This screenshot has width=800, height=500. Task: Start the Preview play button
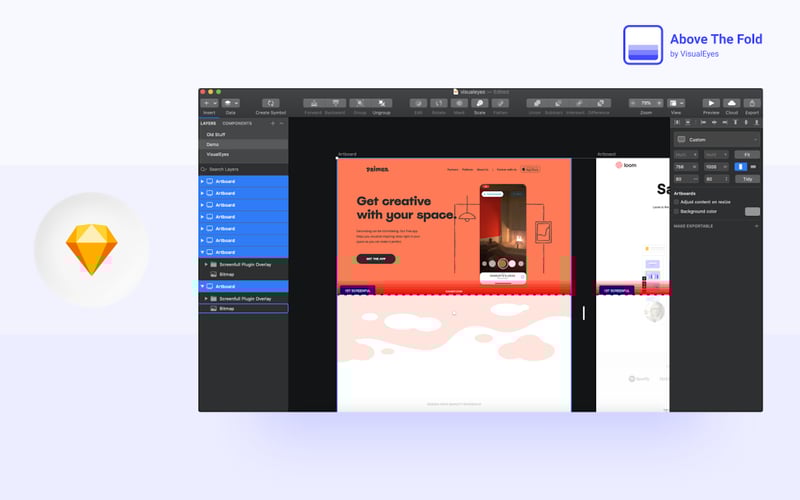(x=711, y=103)
